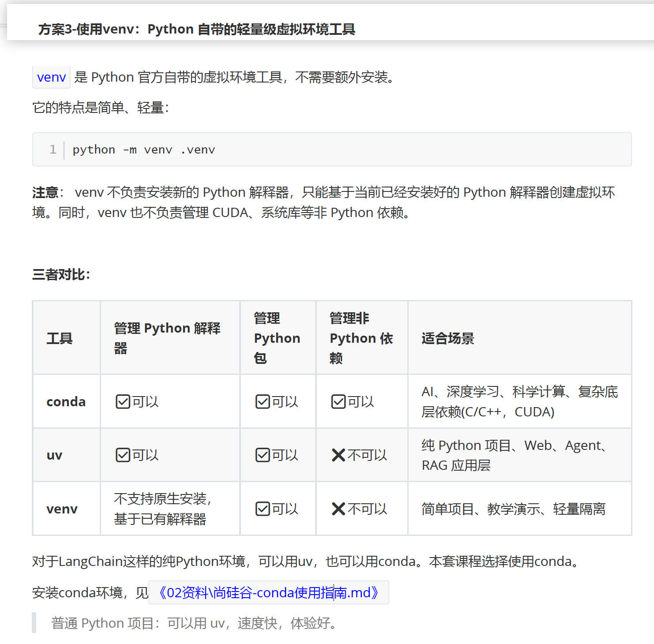
Task: Click the 管理 Python 解释器 column header
Action: (x=170, y=338)
